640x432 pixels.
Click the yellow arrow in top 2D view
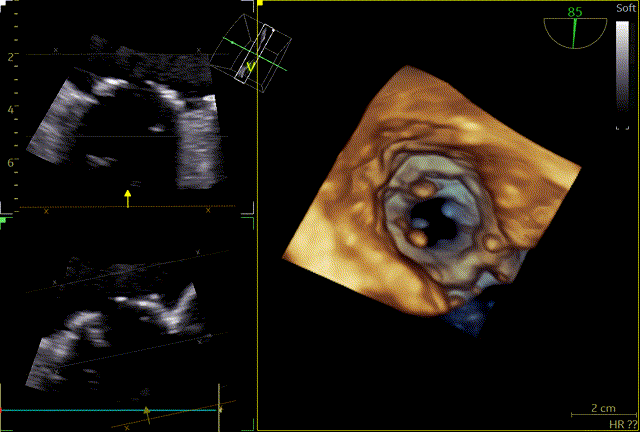point(127,196)
